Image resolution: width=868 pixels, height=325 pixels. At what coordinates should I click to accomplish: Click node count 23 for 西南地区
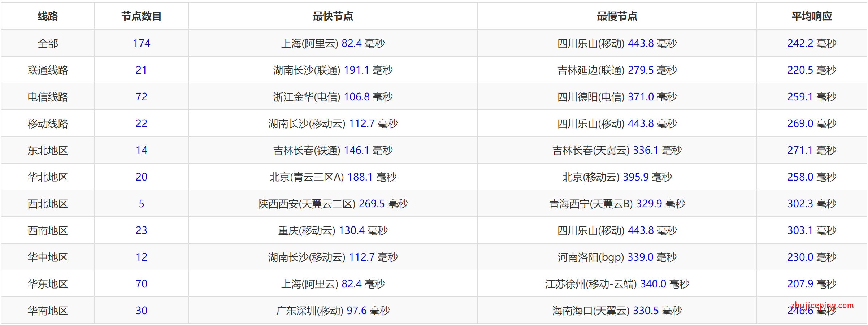coord(142,230)
